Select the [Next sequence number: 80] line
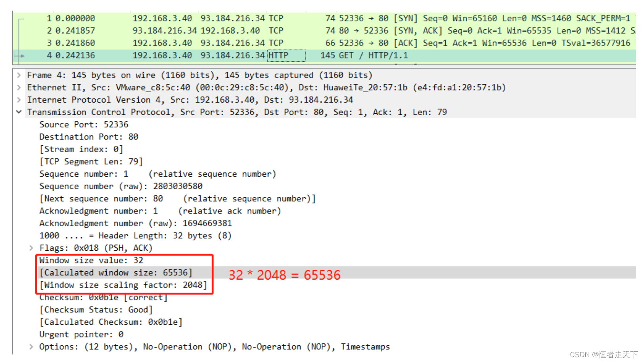This screenshot has height=362, width=644. click(177, 198)
